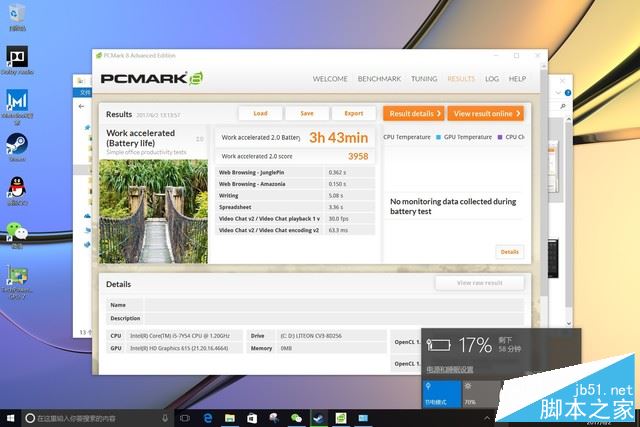Viewport: 640px width, 427px height.
Task: Open Microsoft Store from the taskbar
Action: click(252, 418)
